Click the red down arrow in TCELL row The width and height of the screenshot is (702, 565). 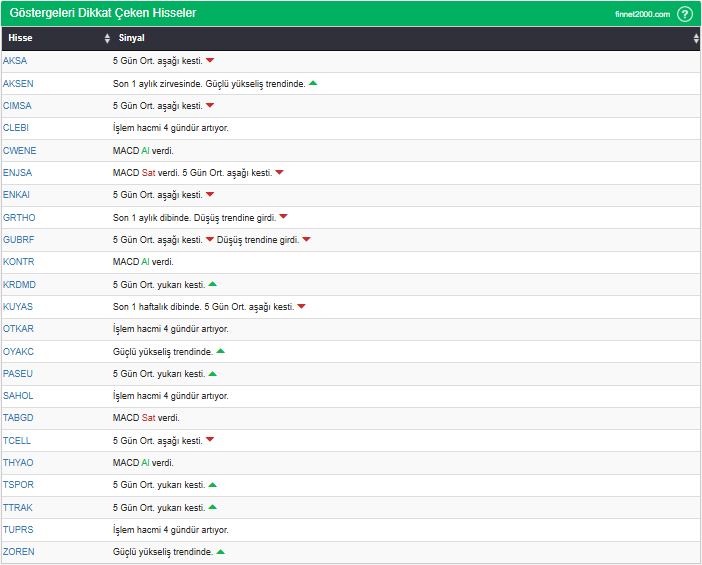pyautogui.click(x=210, y=440)
